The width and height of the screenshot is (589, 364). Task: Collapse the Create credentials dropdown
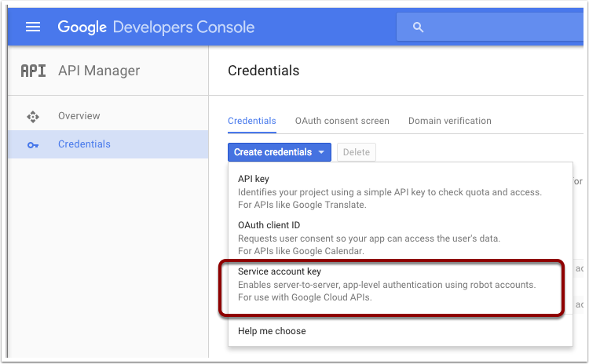click(x=280, y=152)
